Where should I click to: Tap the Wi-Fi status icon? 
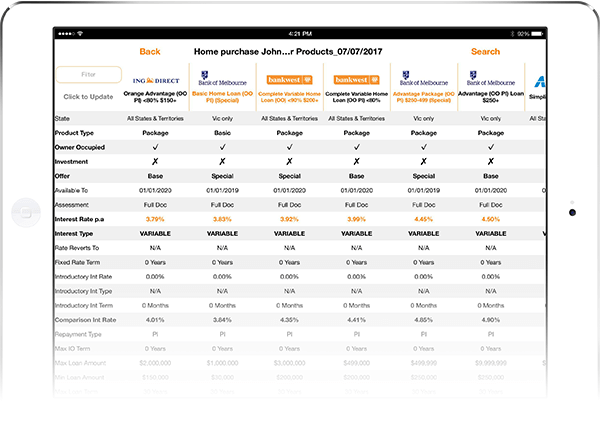[80, 34]
